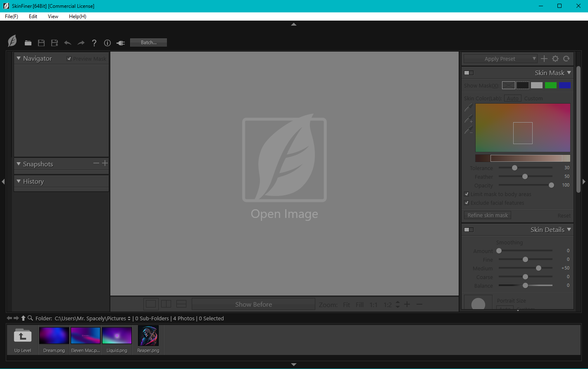
Task: Collapse the Skin Mask section
Action: click(x=569, y=73)
